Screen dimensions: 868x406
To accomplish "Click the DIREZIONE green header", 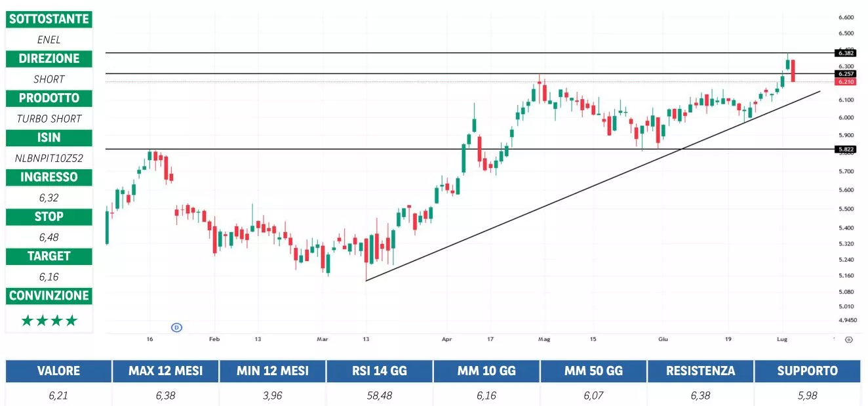I will tap(49, 58).
